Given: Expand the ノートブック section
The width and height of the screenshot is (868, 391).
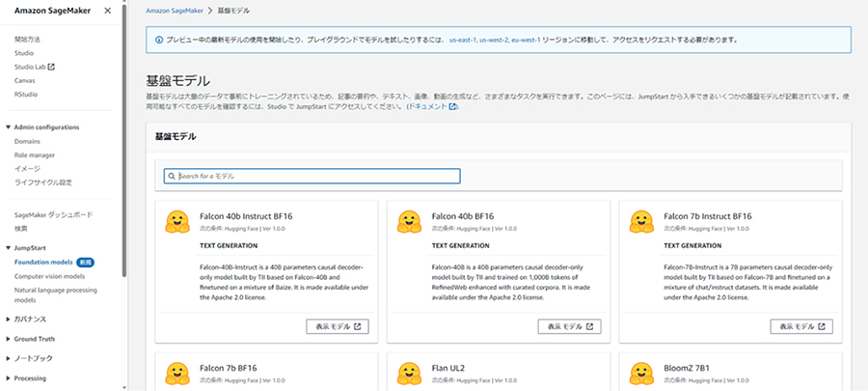Looking at the screenshot, I should pos(8,358).
